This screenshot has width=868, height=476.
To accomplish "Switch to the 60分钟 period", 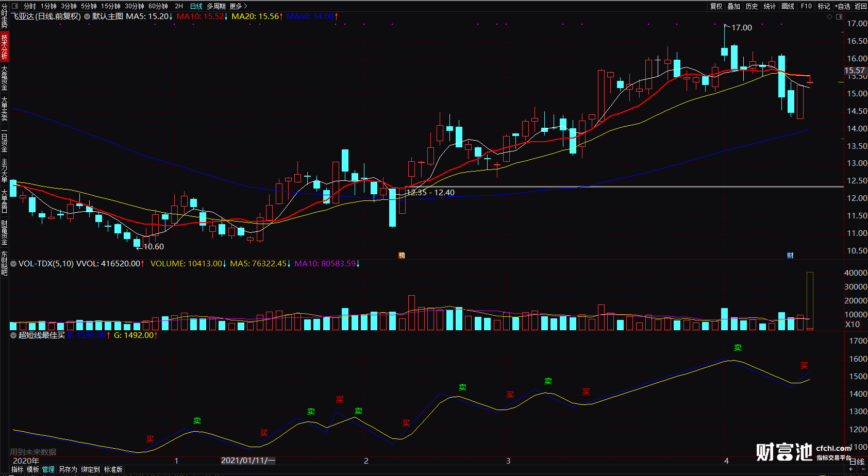I will pos(158,6).
